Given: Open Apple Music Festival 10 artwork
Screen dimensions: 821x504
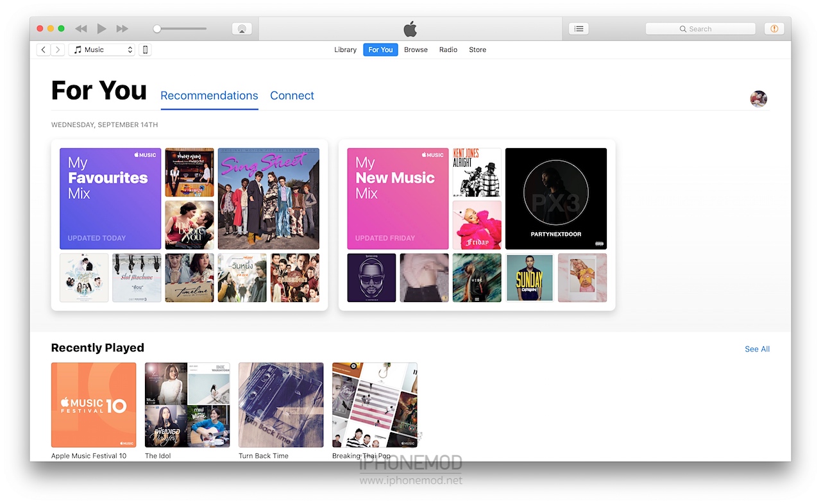Looking at the screenshot, I should [x=94, y=405].
